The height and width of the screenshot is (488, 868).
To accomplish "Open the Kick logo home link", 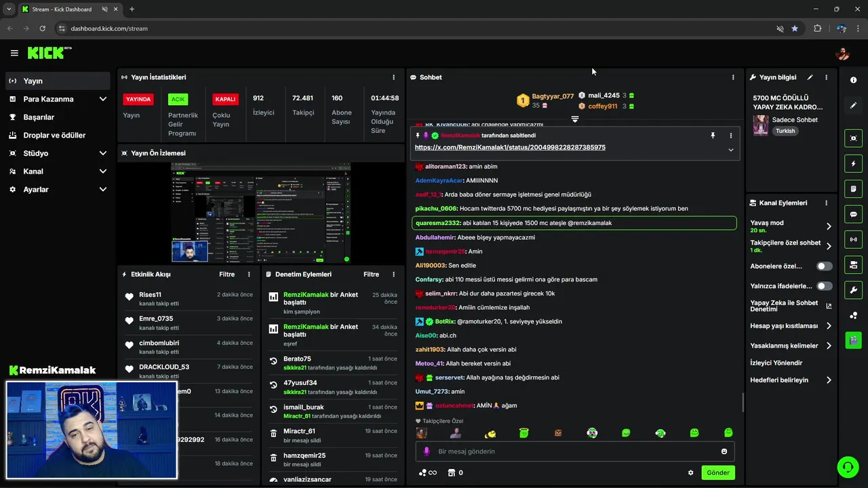I will click(50, 53).
